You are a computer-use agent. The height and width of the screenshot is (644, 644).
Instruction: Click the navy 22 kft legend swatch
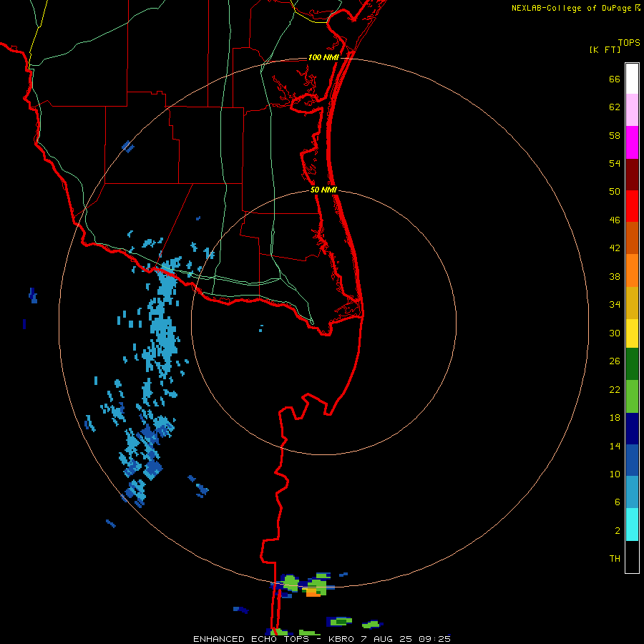pyautogui.click(x=632, y=429)
